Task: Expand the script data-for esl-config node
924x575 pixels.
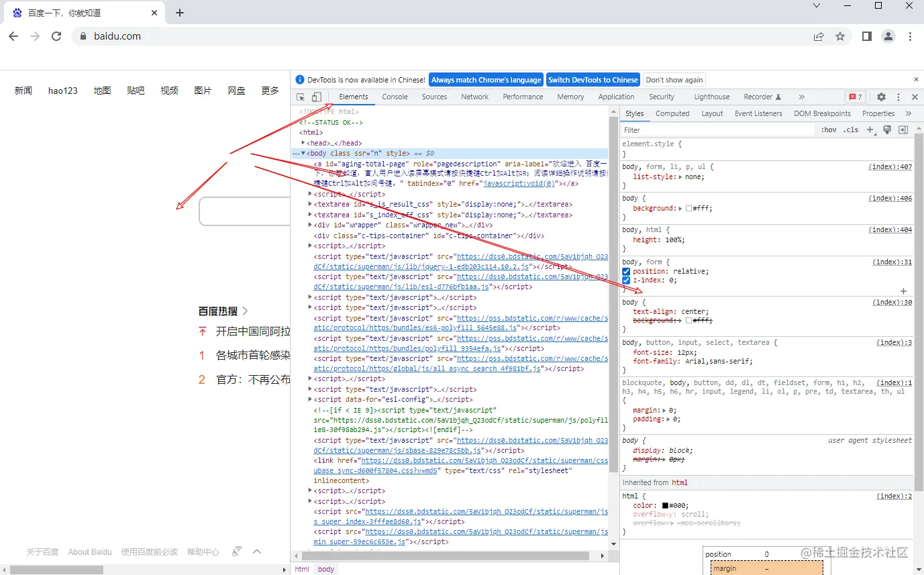Action: coord(310,399)
